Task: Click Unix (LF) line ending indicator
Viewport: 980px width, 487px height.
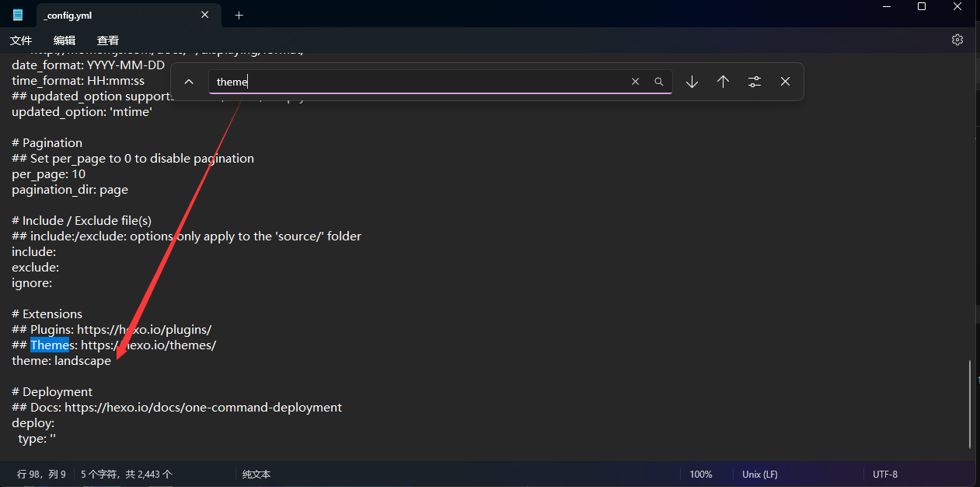Action: coord(759,474)
